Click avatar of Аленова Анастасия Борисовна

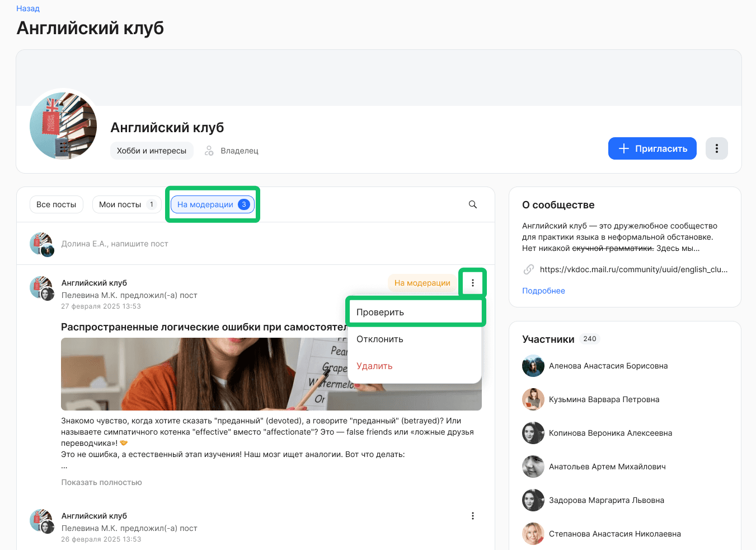tap(533, 366)
